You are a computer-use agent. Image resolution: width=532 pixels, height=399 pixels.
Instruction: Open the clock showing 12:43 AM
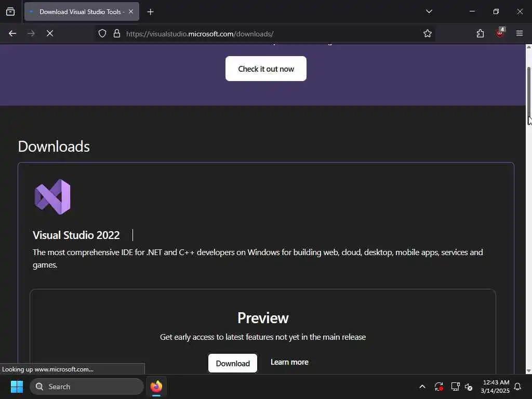click(x=495, y=387)
